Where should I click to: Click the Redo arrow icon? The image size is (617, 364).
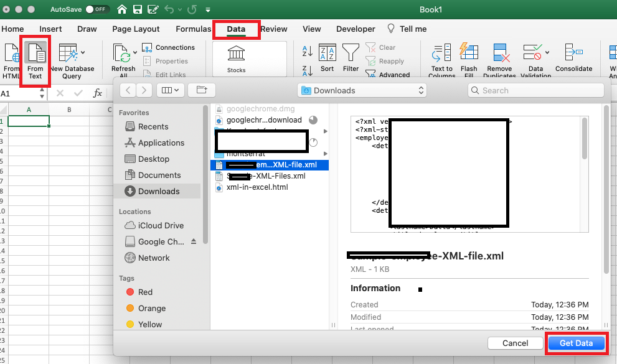192,9
